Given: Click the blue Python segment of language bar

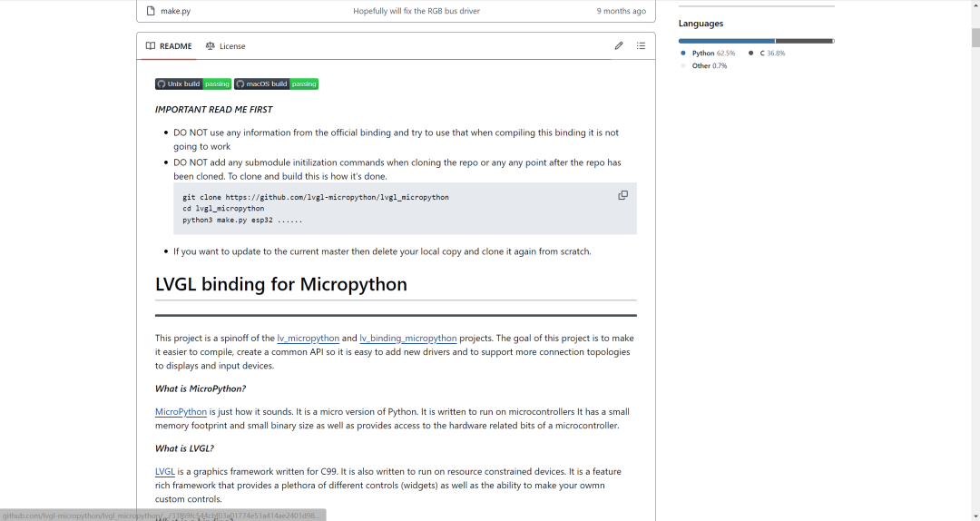Looking at the screenshot, I should pos(726,41).
